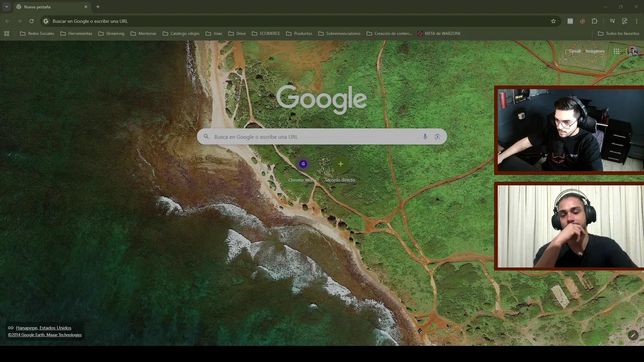Open the cookie extension icon
This screenshot has height=362, width=644.
point(582,21)
